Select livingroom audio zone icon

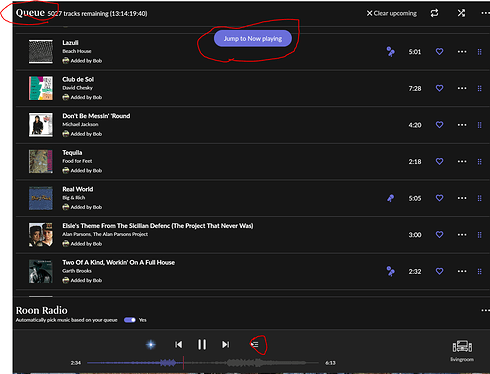click(462, 347)
